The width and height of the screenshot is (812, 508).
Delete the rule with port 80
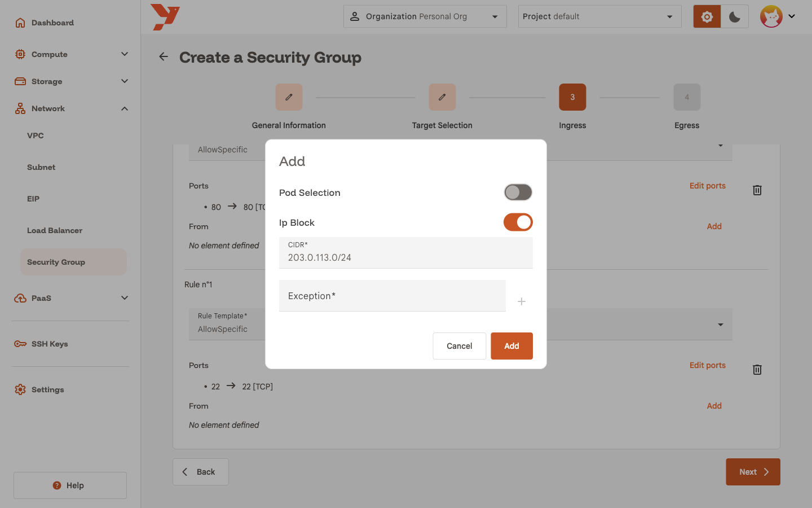pyautogui.click(x=757, y=190)
